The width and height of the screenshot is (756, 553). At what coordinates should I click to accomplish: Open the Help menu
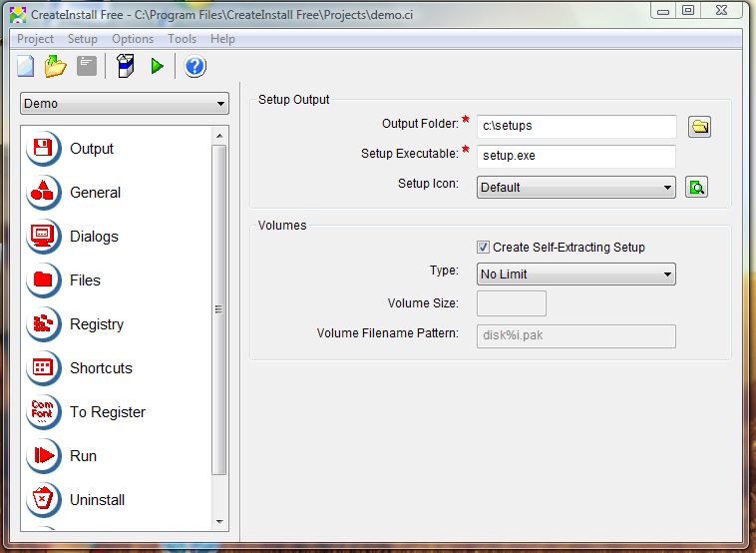[222, 39]
